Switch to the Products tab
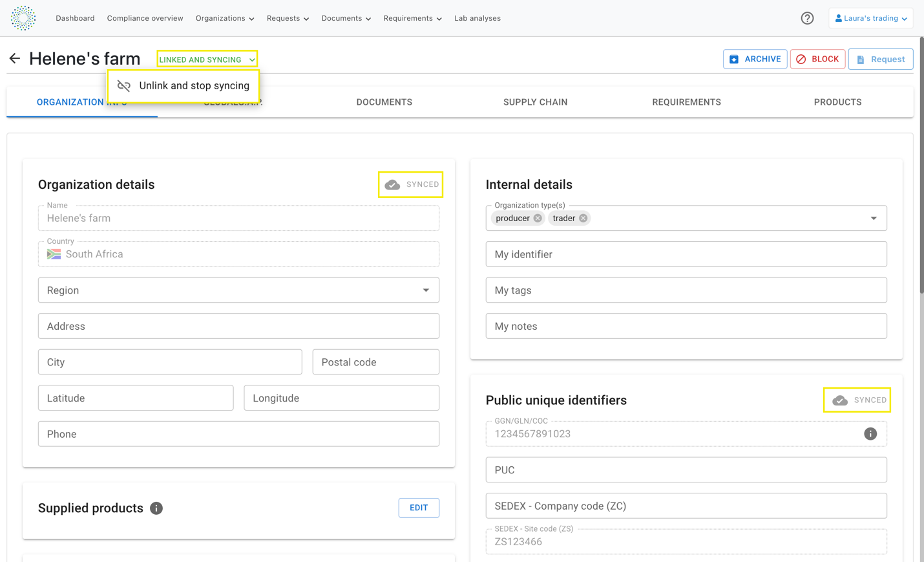Viewport: 924px width, 562px height. pos(838,102)
